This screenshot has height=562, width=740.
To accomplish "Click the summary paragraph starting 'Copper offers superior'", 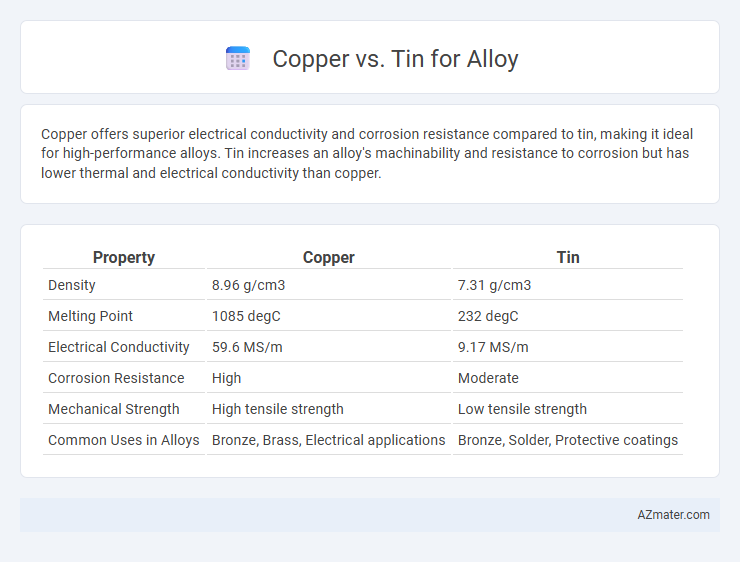I will 367,153.
